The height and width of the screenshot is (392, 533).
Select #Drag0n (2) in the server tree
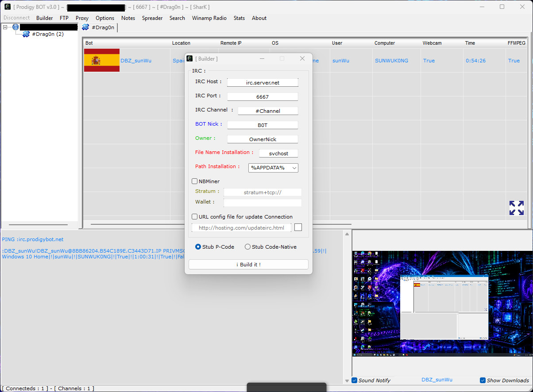48,34
